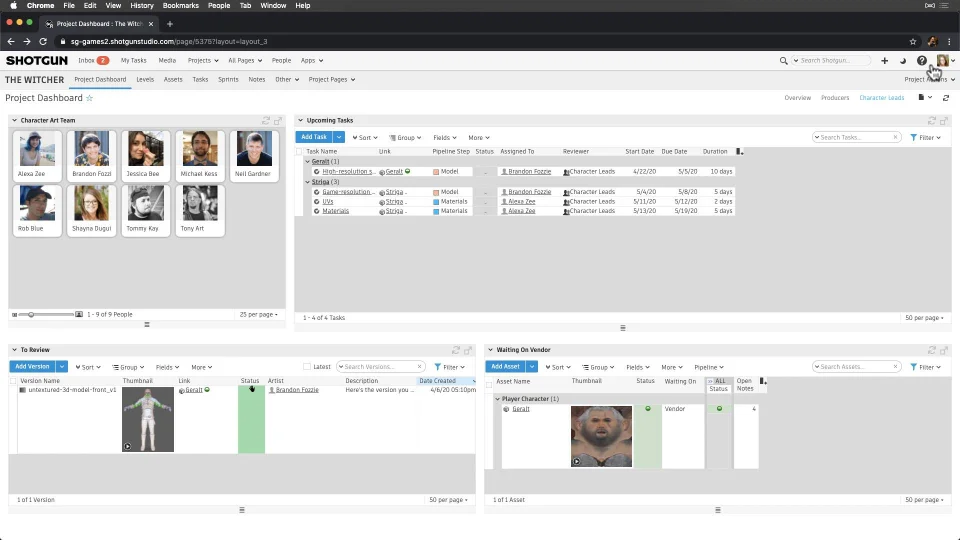
Task: Open the Add Task dropdown arrow
Action: click(x=339, y=138)
